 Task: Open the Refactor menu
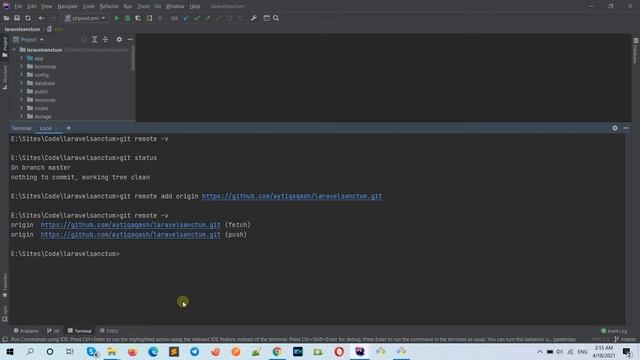[109, 6]
